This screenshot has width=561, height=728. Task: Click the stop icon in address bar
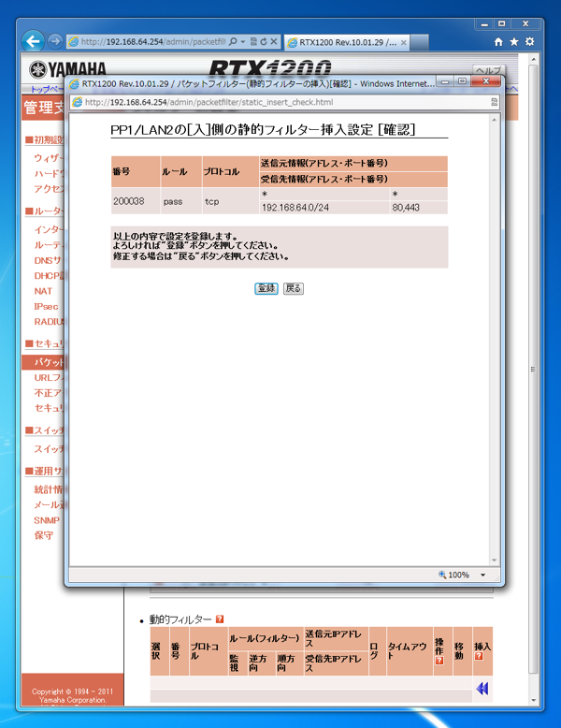274,41
